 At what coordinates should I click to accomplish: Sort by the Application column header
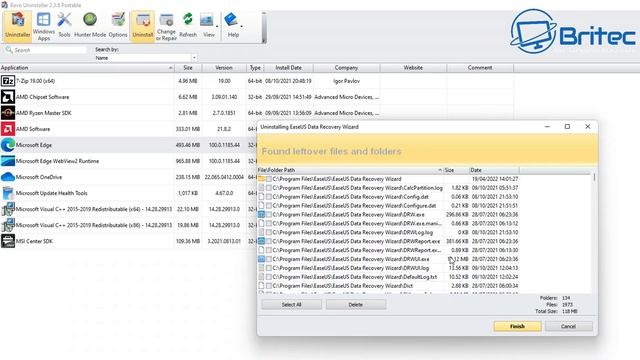point(87,68)
